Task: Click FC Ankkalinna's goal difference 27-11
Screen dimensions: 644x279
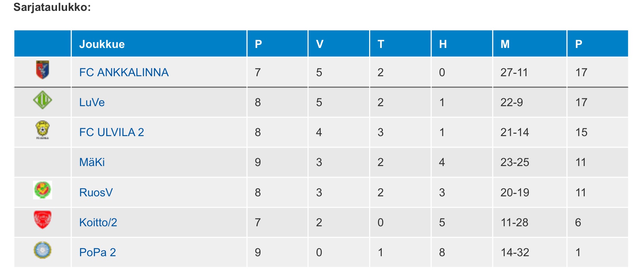Action: pos(514,72)
